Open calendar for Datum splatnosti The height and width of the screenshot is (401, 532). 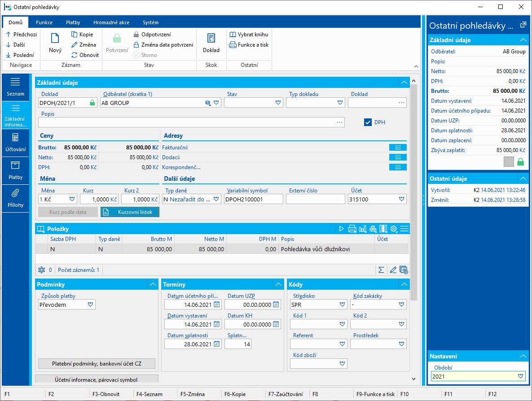pos(216,344)
